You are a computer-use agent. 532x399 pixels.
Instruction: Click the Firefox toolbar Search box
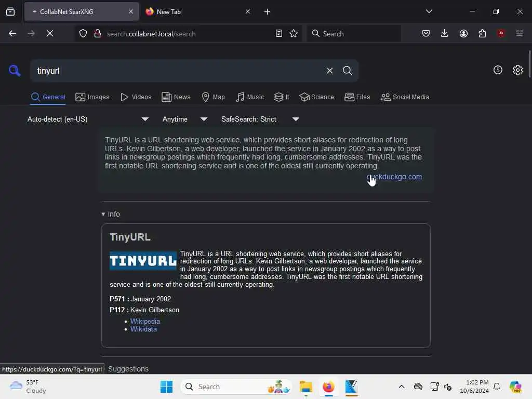(x=354, y=34)
